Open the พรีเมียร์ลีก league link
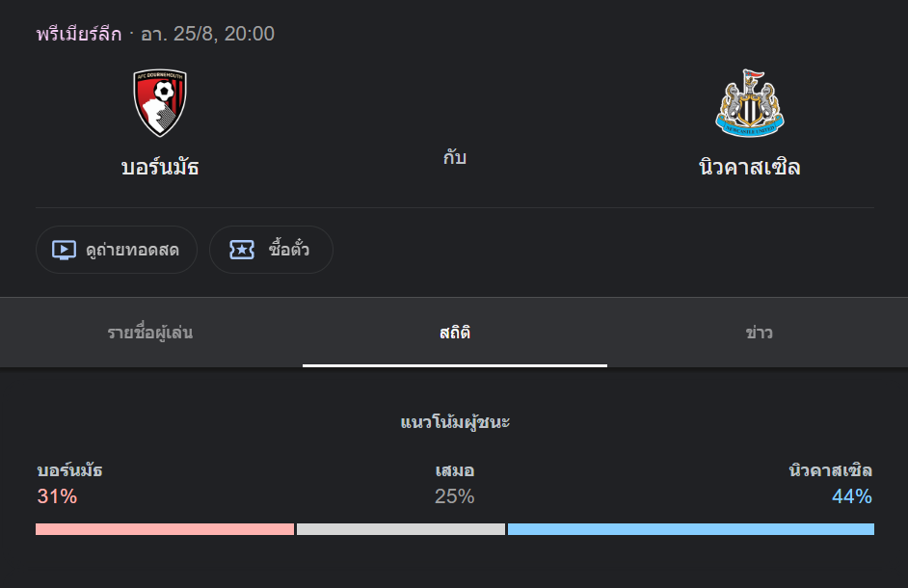Image resolution: width=908 pixels, height=588 pixels. [x=79, y=35]
